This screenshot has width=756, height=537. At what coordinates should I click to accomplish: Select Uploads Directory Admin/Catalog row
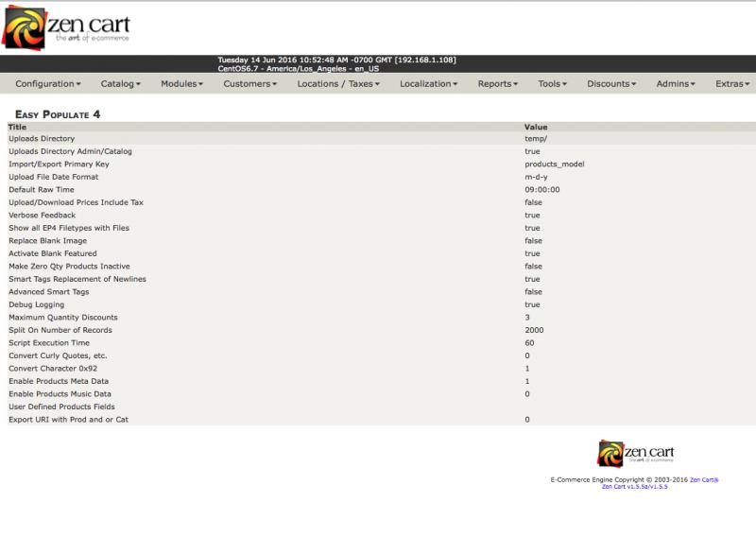(382, 151)
